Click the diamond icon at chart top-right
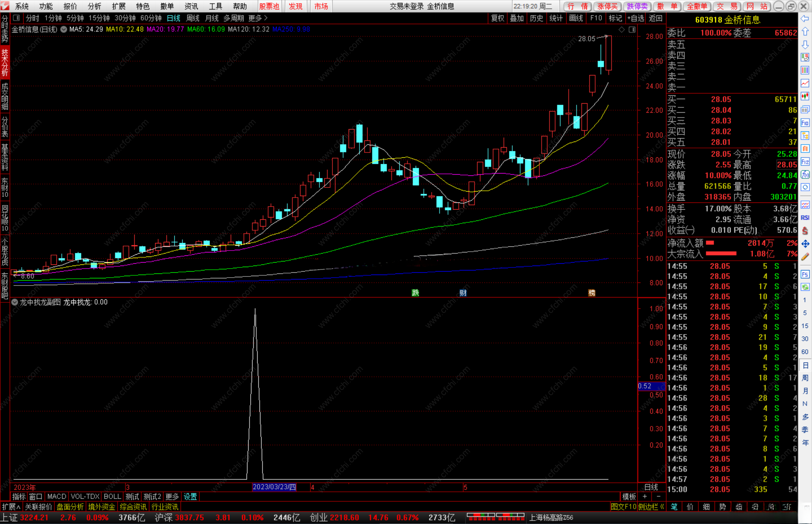Screen dimensions: 812x524 click(622, 29)
